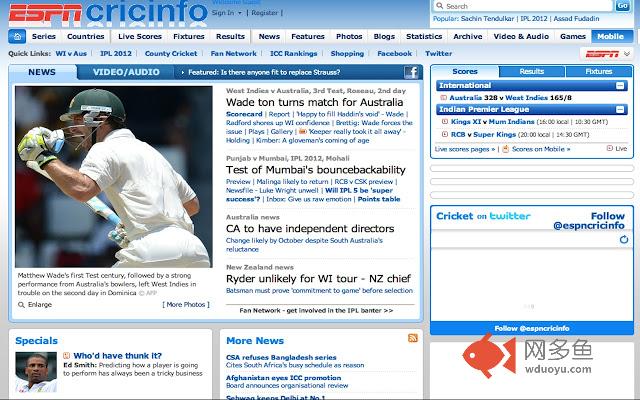Image resolution: width=640 pixels, height=400 pixels.
Task: Click the Scores on Mobile phone icon
Action: click(505, 149)
